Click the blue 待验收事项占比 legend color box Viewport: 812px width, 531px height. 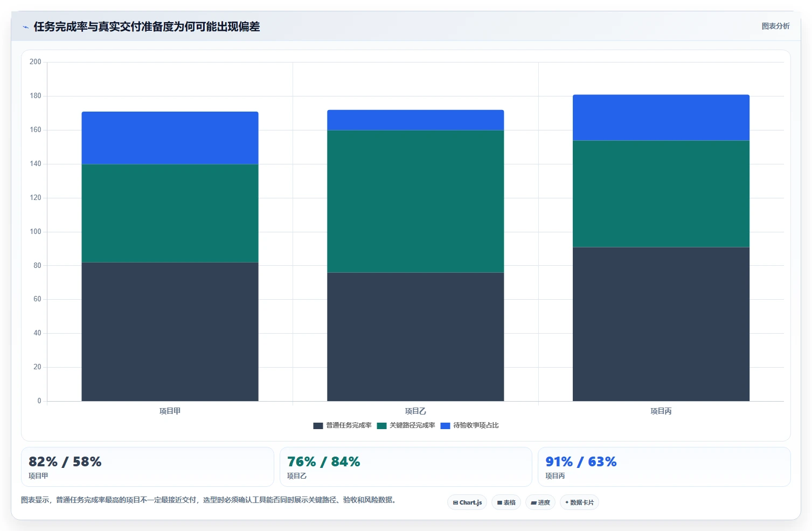pyautogui.click(x=445, y=426)
